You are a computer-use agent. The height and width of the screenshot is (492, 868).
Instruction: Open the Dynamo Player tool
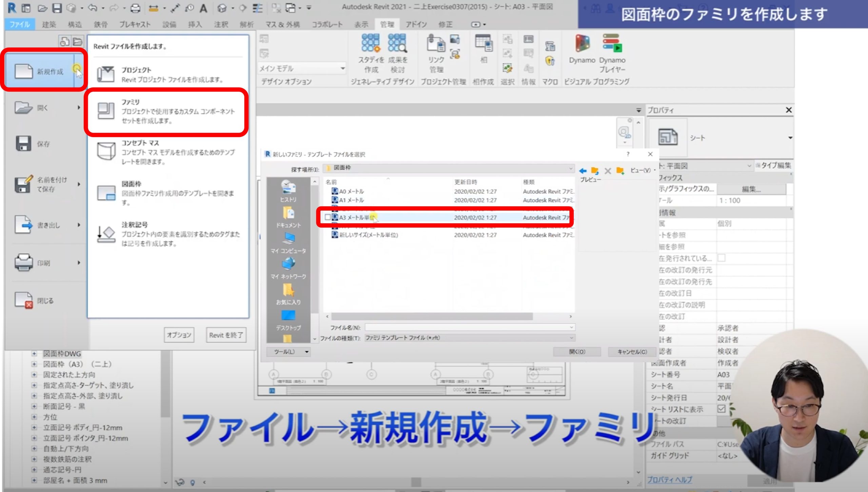(612, 44)
